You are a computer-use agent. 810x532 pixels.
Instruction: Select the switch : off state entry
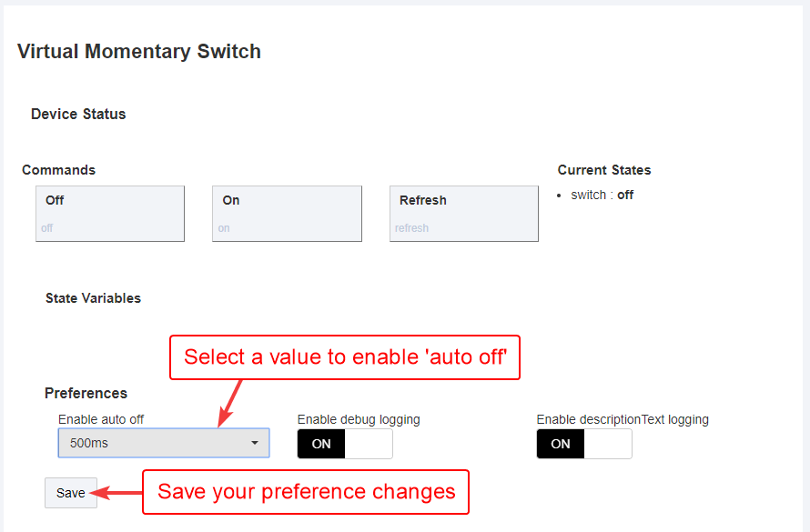pos(602,195)
